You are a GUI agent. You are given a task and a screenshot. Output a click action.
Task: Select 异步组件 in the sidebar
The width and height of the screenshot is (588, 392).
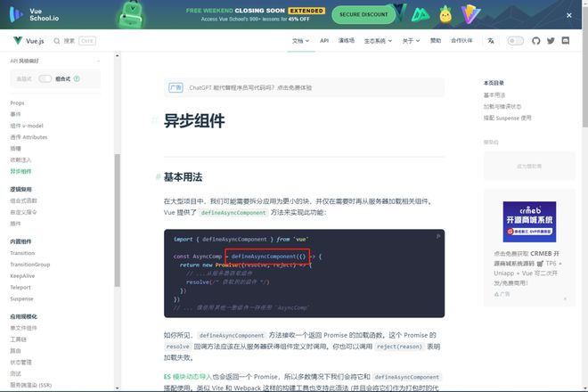20,171
